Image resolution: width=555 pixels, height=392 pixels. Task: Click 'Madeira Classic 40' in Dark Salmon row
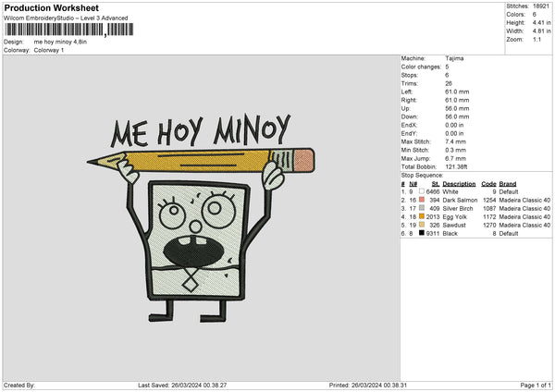point(524,201)
